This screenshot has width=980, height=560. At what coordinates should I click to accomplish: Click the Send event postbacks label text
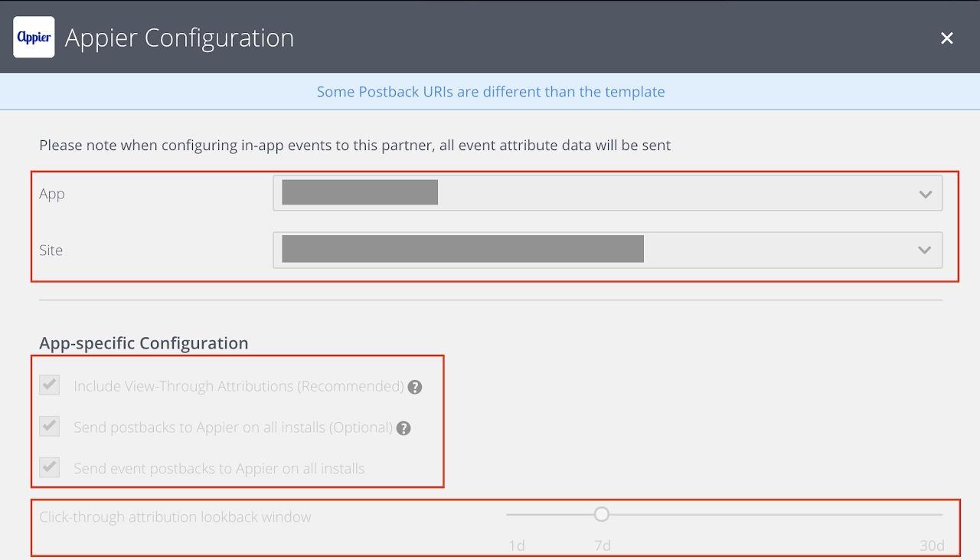(219, 469)
